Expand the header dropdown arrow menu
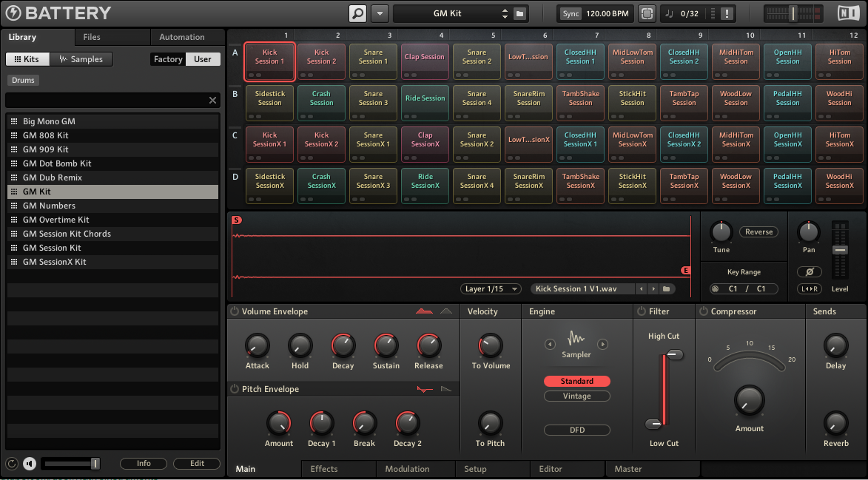The image size is (868, 480). point(380,13)
